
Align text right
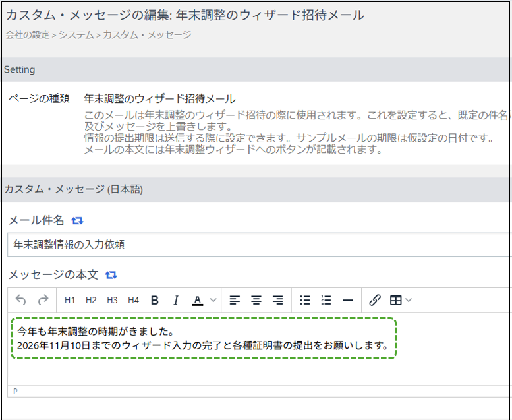click(278, 300)
